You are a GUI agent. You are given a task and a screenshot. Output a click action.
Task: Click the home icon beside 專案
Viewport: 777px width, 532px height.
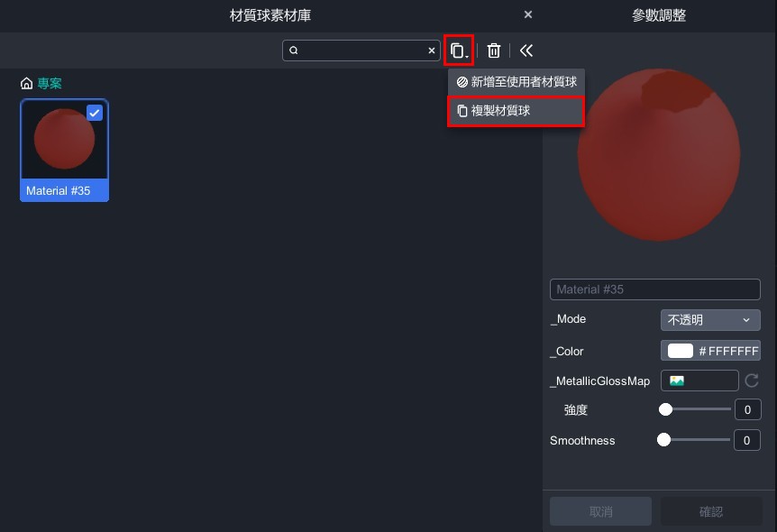(x=27, y=84)
